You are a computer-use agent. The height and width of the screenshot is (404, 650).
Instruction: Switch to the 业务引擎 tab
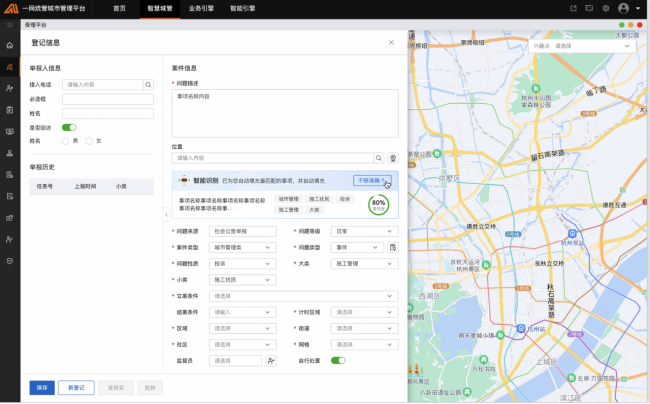coord(200,8)
